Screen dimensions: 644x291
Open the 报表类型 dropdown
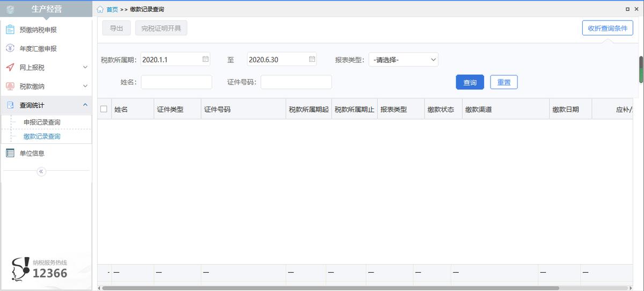coord(404,60)
